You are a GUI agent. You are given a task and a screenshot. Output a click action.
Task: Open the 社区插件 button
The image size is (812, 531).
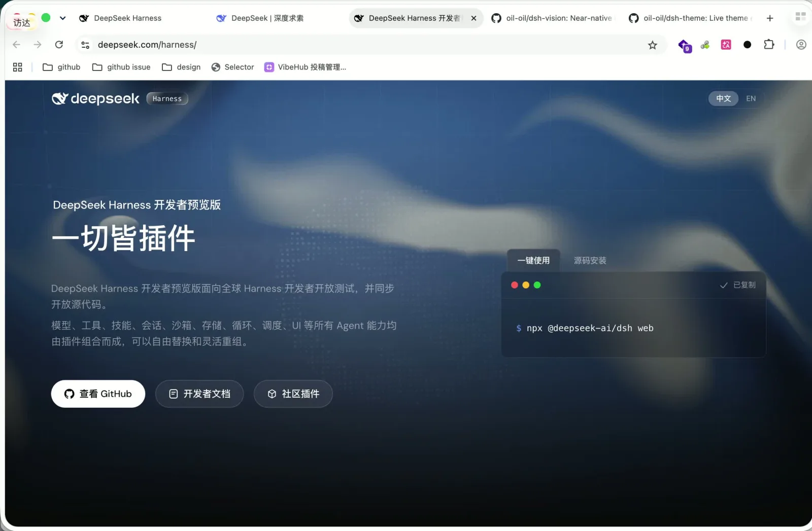293,394
